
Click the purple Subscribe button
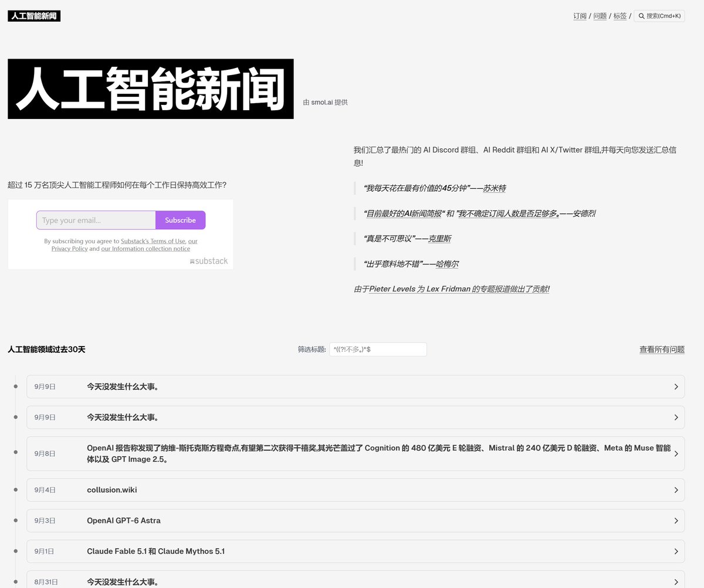click(x=180, y=220)
